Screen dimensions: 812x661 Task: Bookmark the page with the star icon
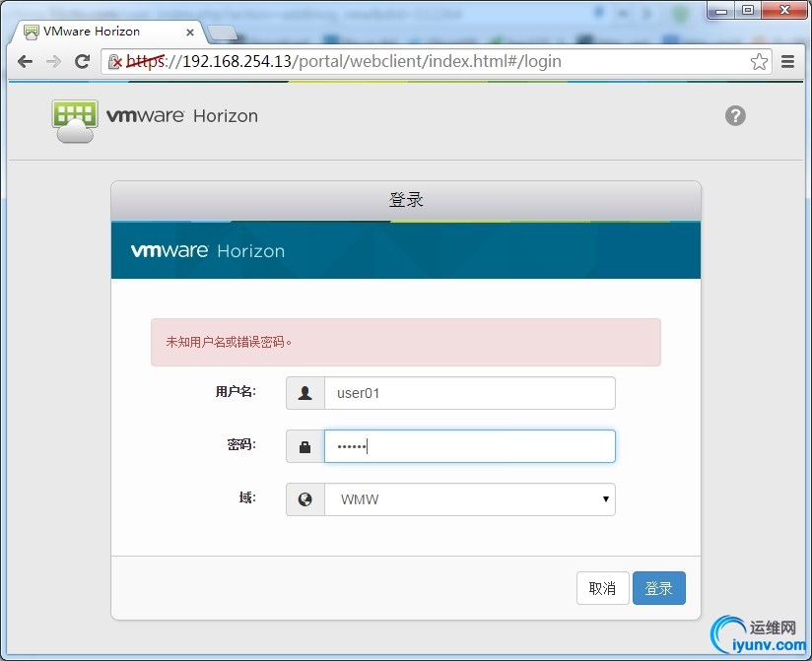[759, 62]
